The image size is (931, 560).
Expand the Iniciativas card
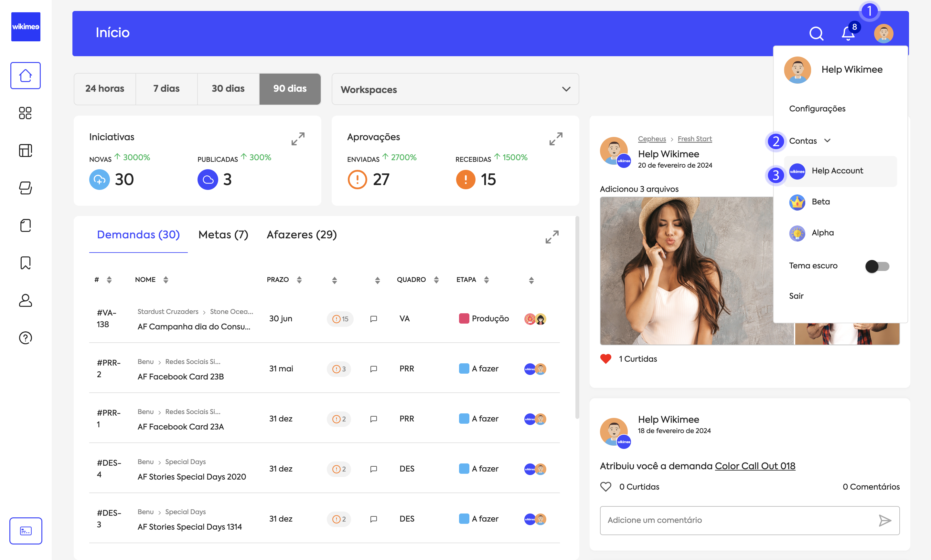298,139
